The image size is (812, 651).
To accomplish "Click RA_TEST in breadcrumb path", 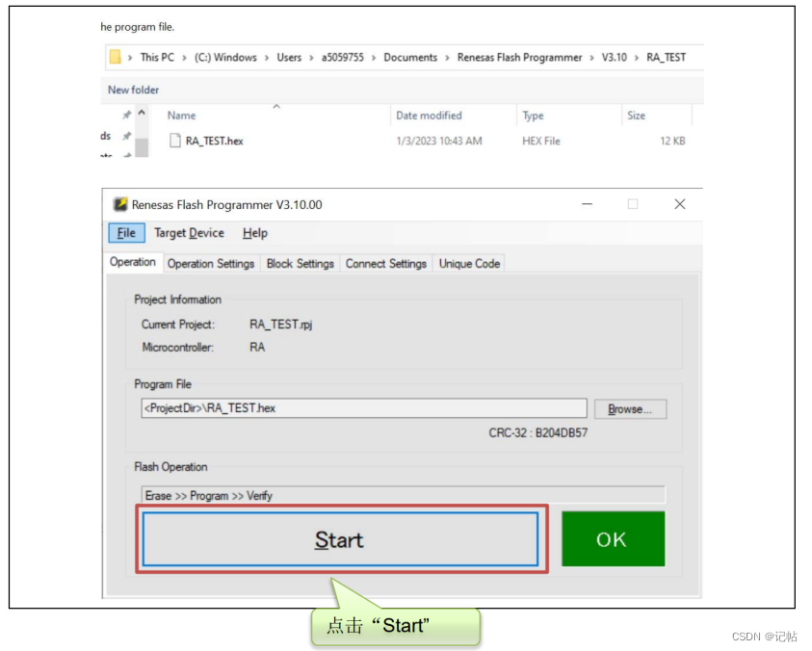I will [x=666, y=58].
